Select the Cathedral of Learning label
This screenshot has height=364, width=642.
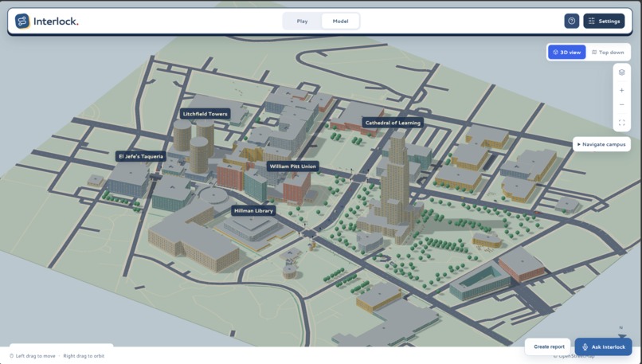click(393, 123)
